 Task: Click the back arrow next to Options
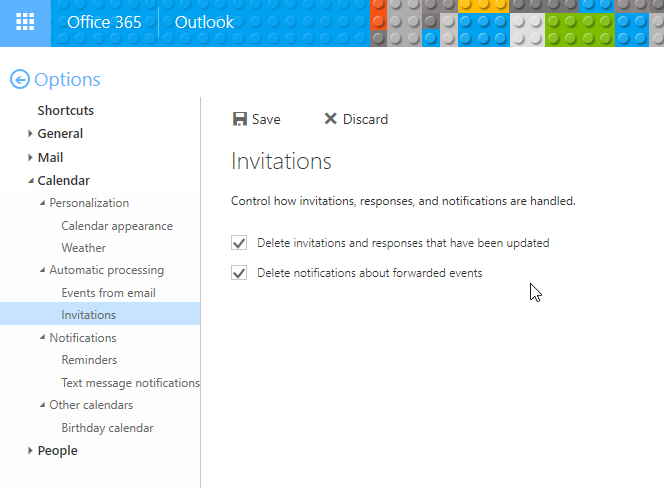19,79
